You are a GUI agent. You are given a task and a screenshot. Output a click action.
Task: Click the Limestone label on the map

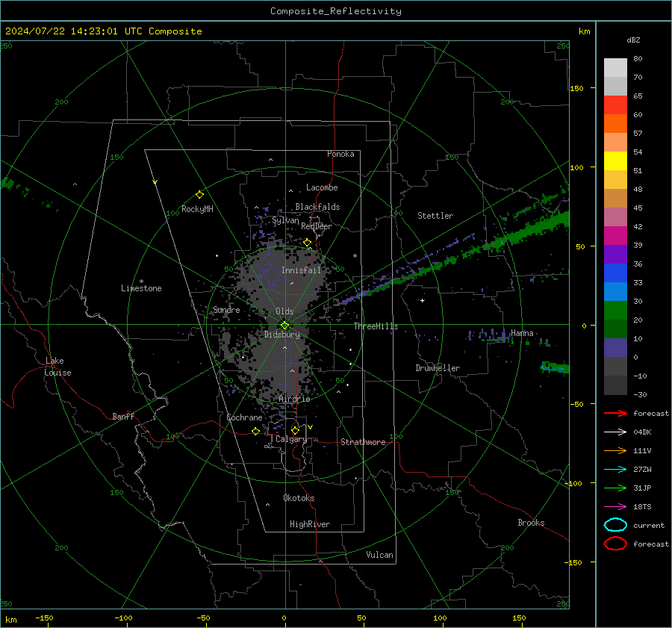tap(141, 288)
